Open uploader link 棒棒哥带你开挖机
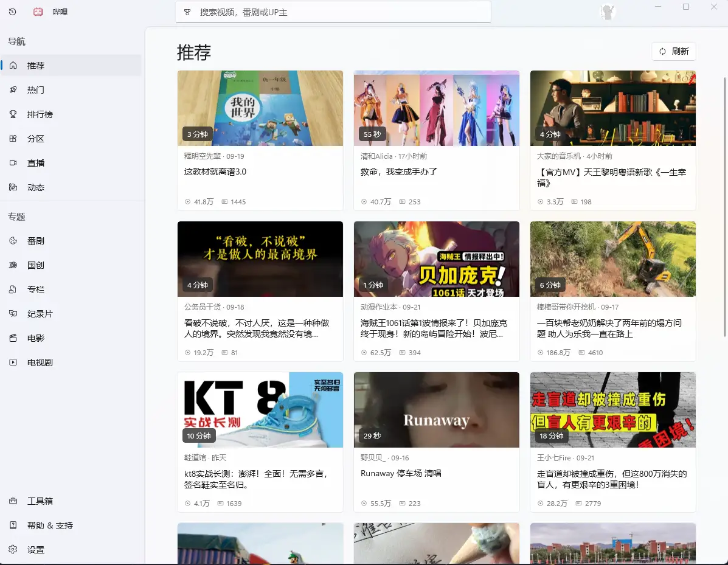 click(566, 307)
